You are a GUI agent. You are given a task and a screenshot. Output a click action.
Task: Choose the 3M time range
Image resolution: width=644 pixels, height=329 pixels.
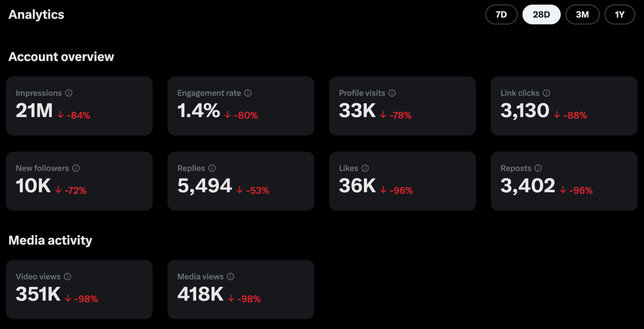pyautogui.click(x=582, y=14)
